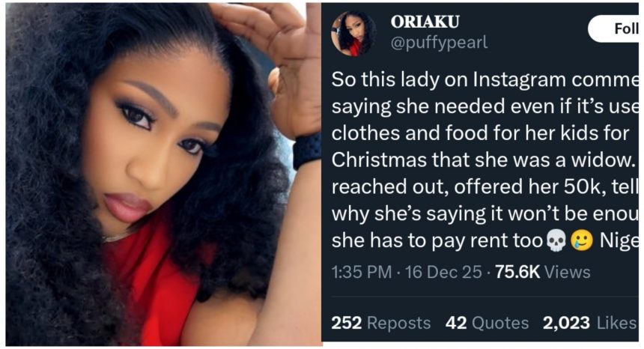Screen dimensions: 644x349
Task: Click the 1:35 PM timestamp
Action: 360,273
